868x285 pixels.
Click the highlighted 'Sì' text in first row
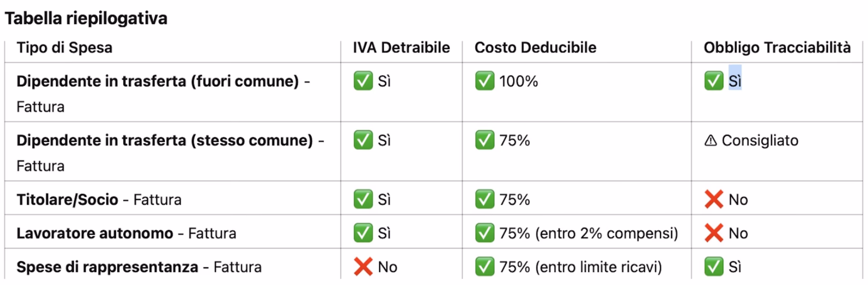pos(735,81)
